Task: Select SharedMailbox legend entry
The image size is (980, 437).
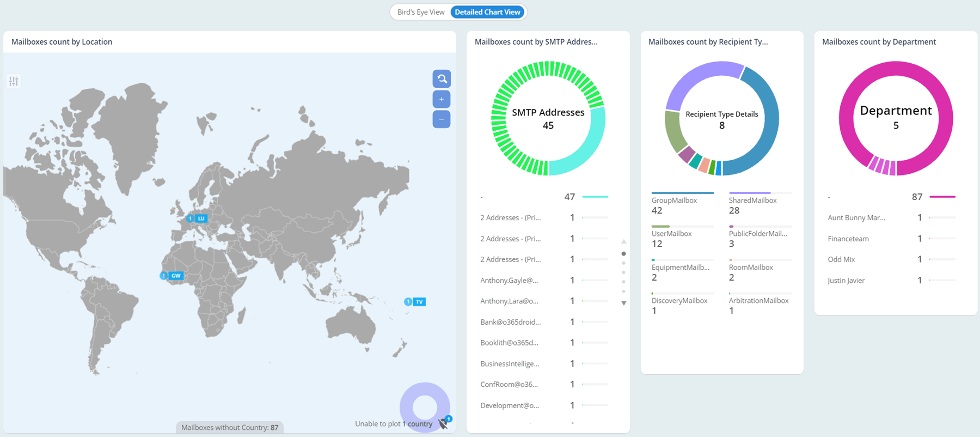Action: click(760, 204)
